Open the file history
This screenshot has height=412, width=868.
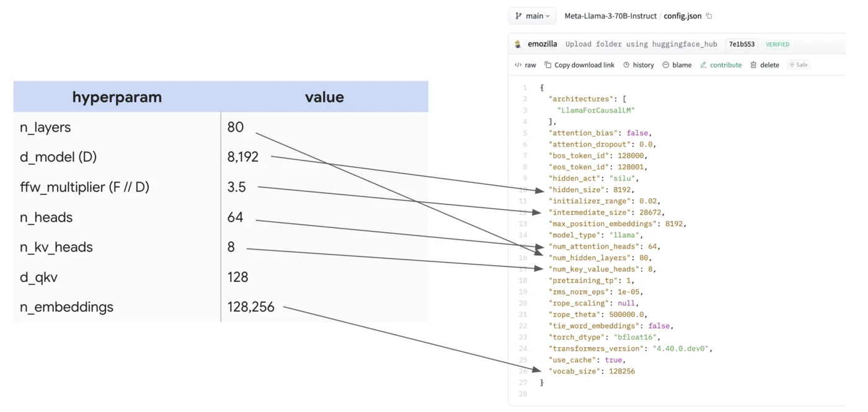[x=639, y=65]
